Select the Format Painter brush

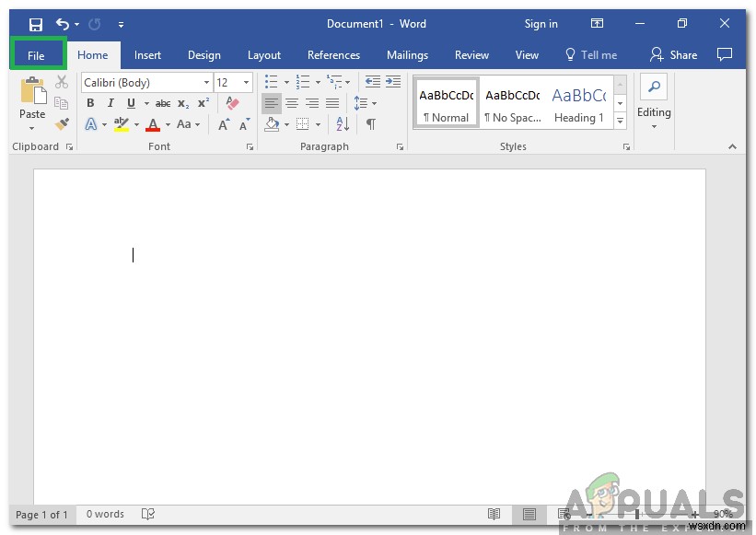[62, 124]
